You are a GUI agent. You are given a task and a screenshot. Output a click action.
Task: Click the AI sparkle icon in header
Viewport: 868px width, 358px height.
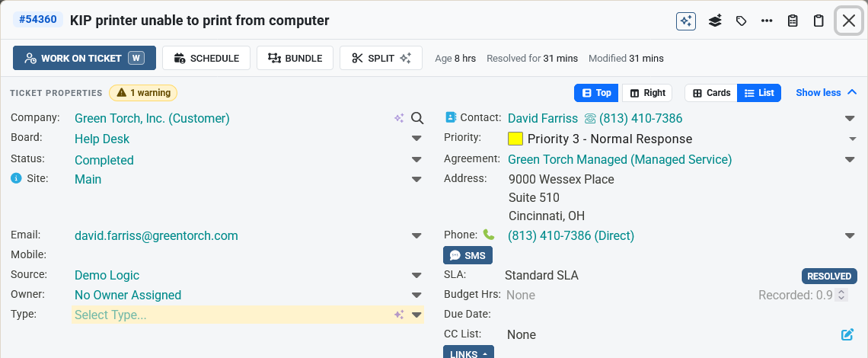coord(686,21)
